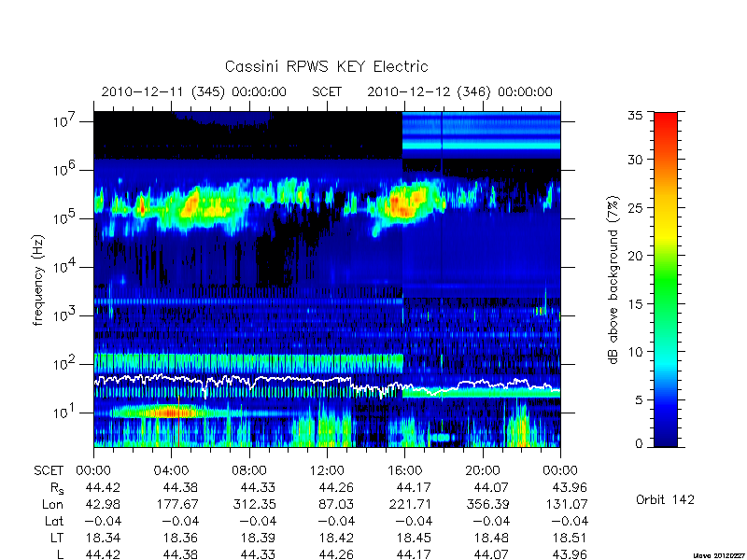
Task: Click the plot title Cassini RPWS KEY Electric
Action: [326, 66]
